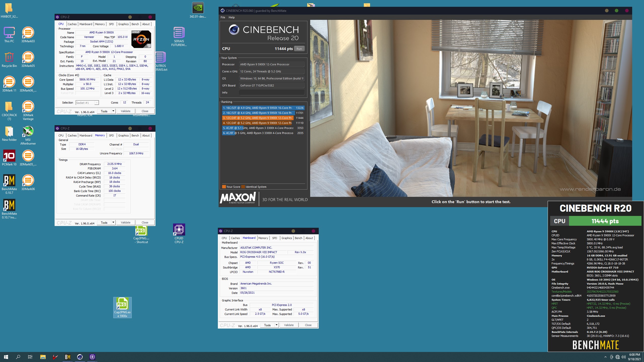
Task: Open SPD tab in Memory CPU-Z window
Action: (111, 135)
